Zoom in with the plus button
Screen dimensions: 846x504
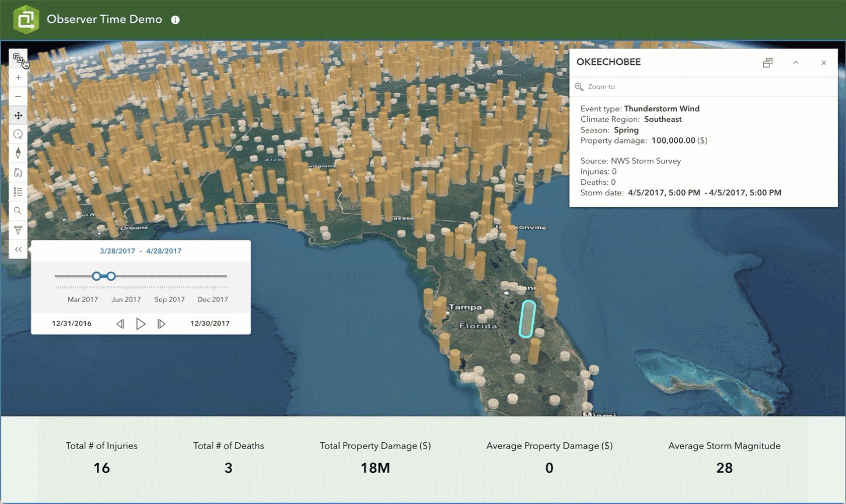point(18,78)
